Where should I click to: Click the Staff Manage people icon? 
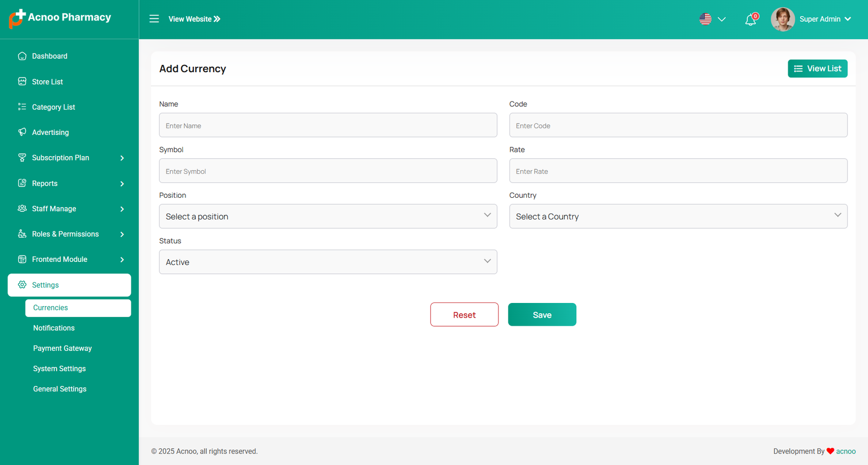[22, 208]
